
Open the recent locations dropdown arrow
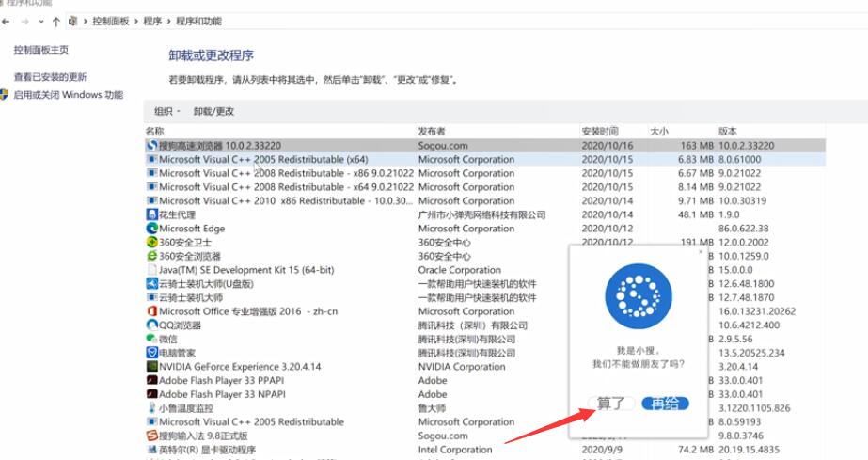tap(41, 22)
